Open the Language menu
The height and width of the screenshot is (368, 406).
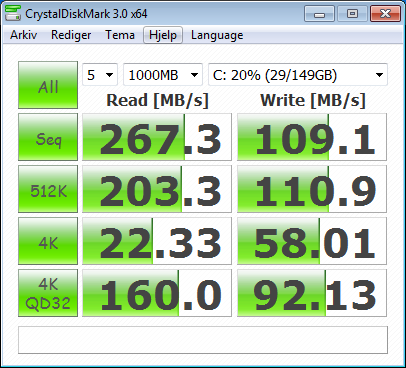[x=217, y=35]
